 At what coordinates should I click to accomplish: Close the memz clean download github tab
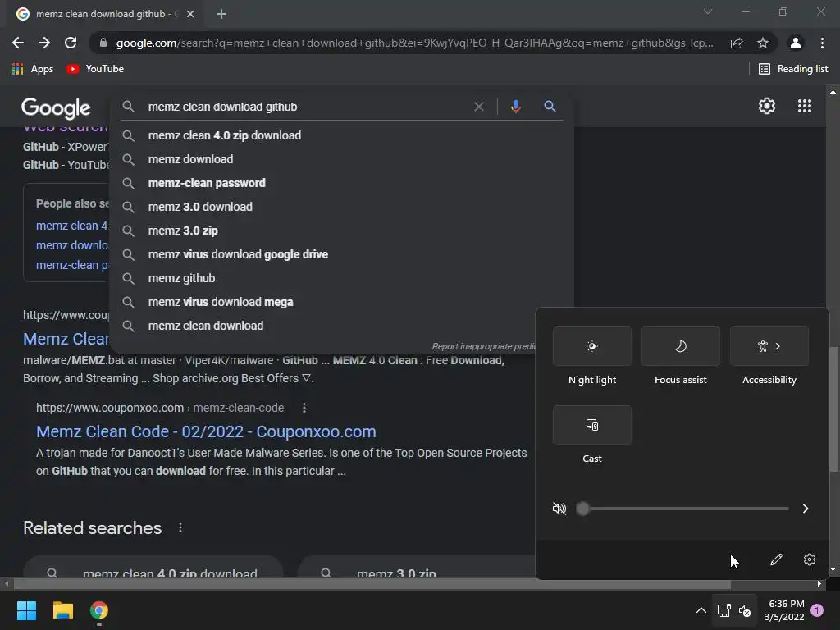pos(190,14)
